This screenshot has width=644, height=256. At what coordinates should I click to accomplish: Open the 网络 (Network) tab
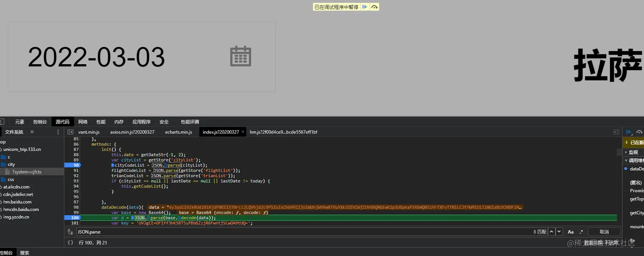coord(83,122)
